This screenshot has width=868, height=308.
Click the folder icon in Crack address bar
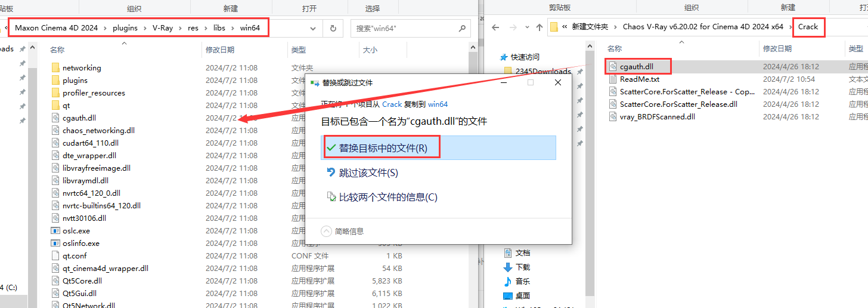tap(554, 27)
